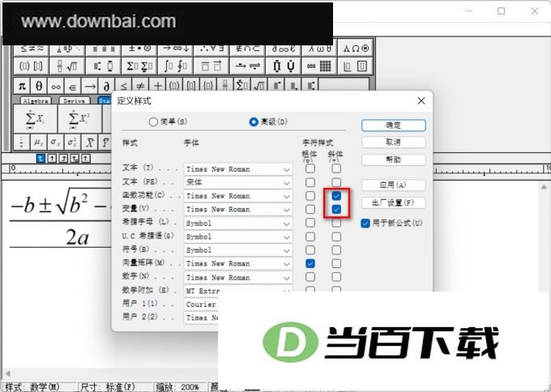Open the products and set theory templates palette
The width and height of the screenshot is (551, 392).
click(x=284, y=66)
